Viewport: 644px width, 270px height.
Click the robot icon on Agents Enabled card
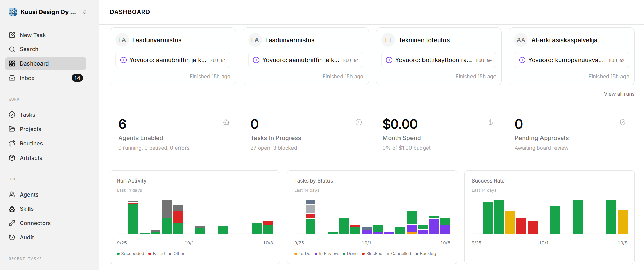click(x=226, y=122)
